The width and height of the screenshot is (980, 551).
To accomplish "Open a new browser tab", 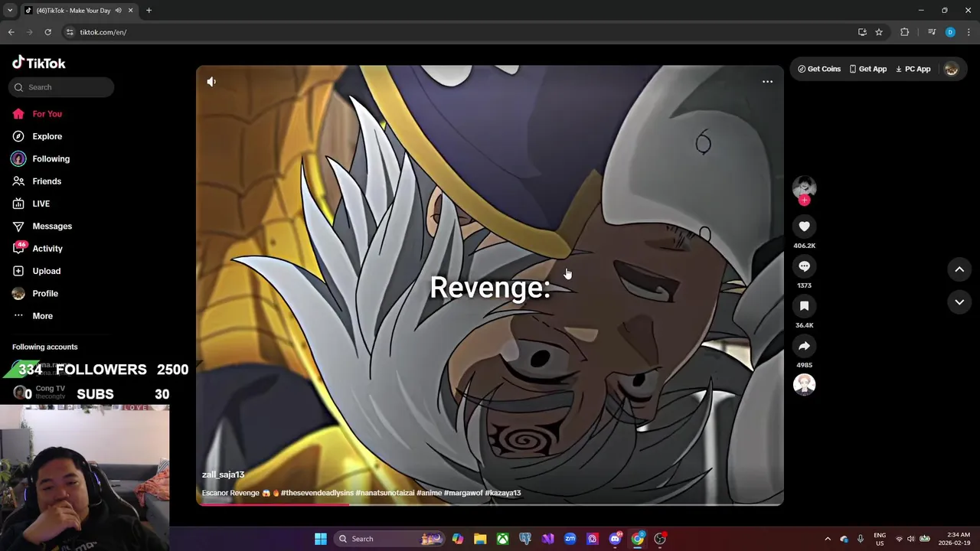I will pyautogui.click(x=149, y=10).
